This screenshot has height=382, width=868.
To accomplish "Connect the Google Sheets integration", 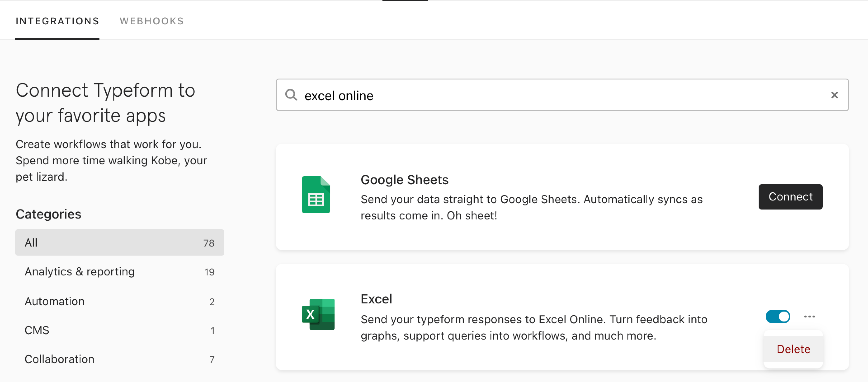I will [x=790, y=197].
